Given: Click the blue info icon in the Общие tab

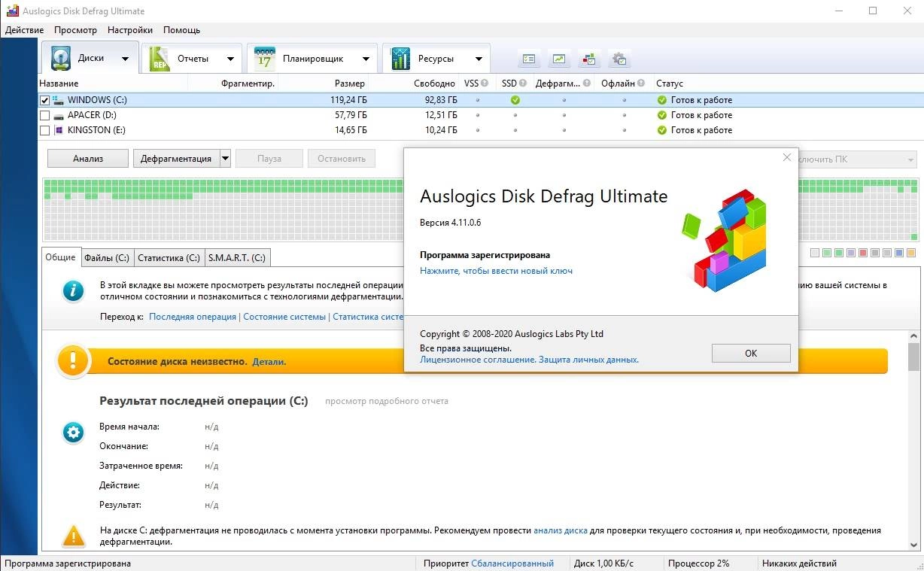Looking at the screenshot, I should (73, 290).
